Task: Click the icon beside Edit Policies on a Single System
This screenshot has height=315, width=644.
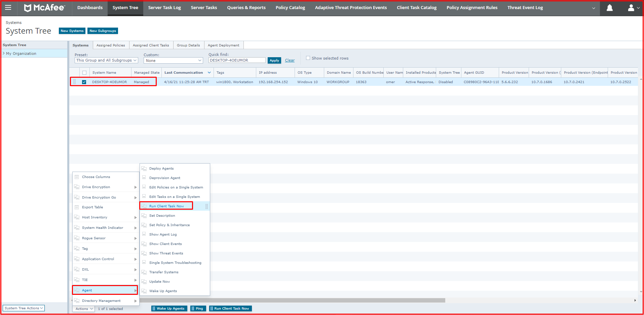Action: [144, 187]
